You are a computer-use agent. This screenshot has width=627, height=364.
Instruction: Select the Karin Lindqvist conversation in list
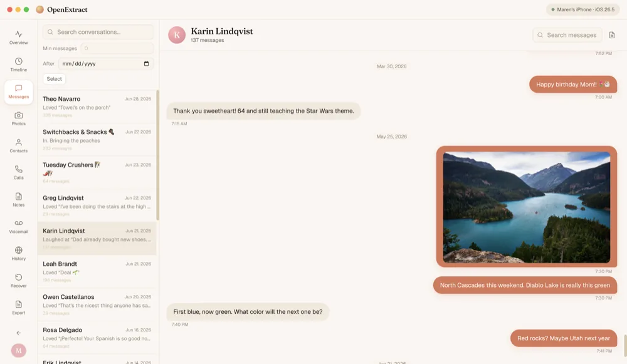click(x=97, y=239)
